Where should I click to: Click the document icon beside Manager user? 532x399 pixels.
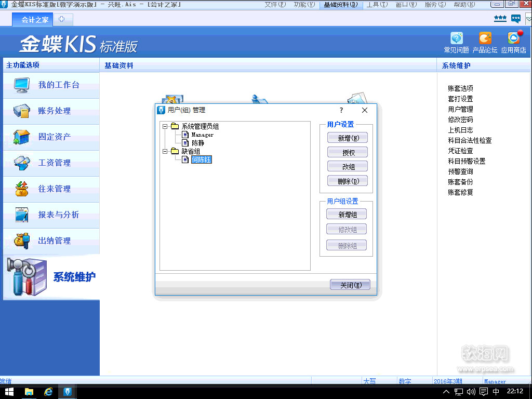[x=185, y=135]
